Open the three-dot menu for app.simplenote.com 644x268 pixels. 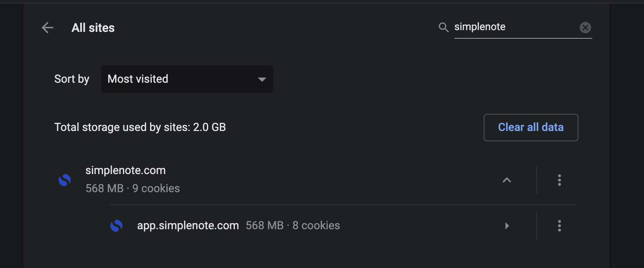pos(559,225)
